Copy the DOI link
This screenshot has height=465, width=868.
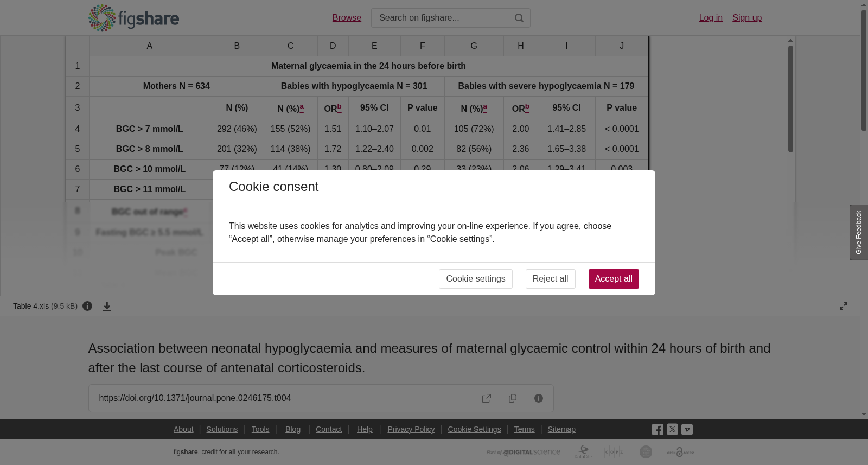point(513,398)
